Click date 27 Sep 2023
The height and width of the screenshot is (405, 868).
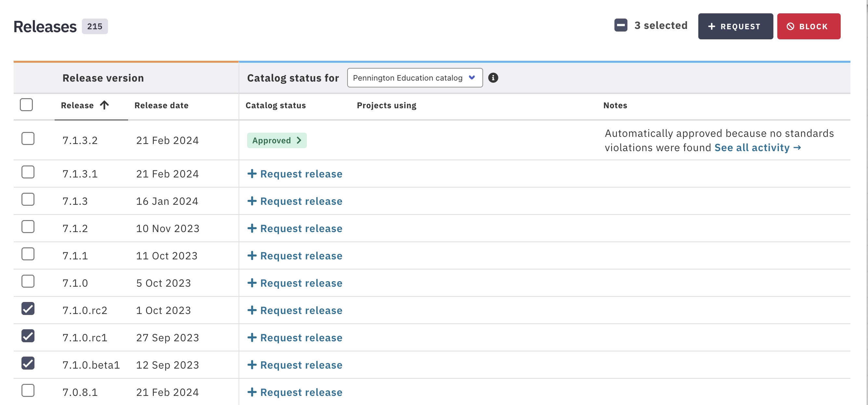pos(167,338)
